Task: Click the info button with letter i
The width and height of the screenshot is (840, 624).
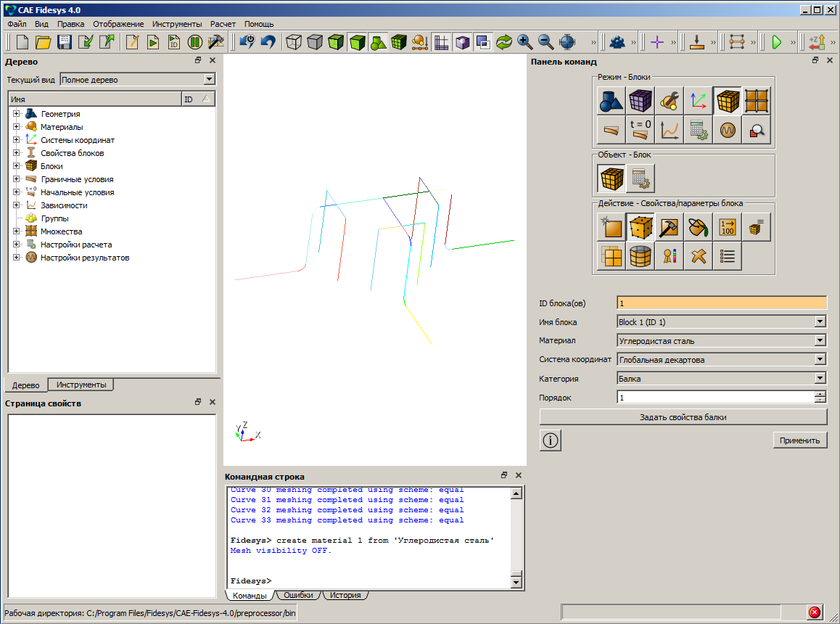Action: (x=550, y=440)
